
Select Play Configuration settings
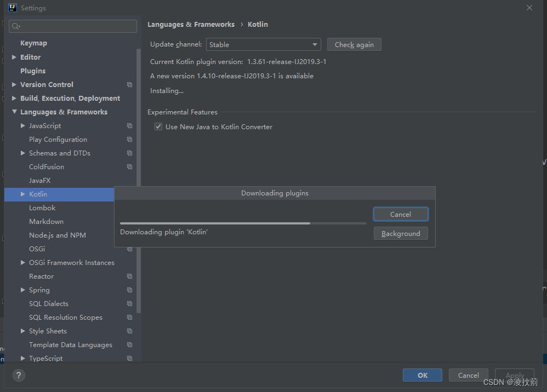click(x=58, y=140)
